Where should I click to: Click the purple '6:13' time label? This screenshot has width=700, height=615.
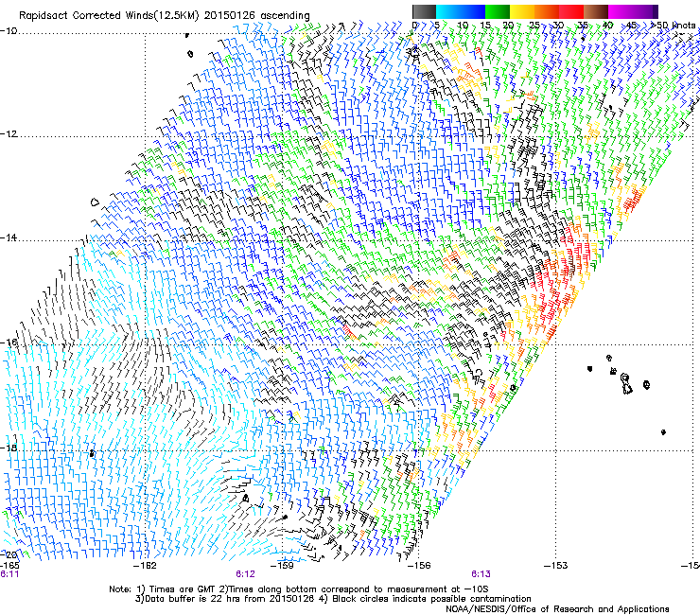(x=481, y=574)
